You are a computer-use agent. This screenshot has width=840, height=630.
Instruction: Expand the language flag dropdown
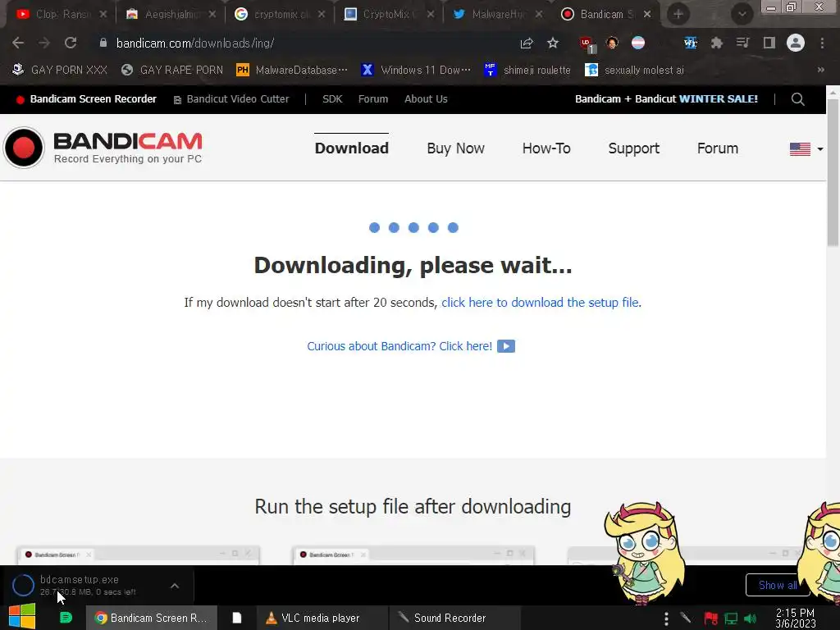click(x=806, y=149)
